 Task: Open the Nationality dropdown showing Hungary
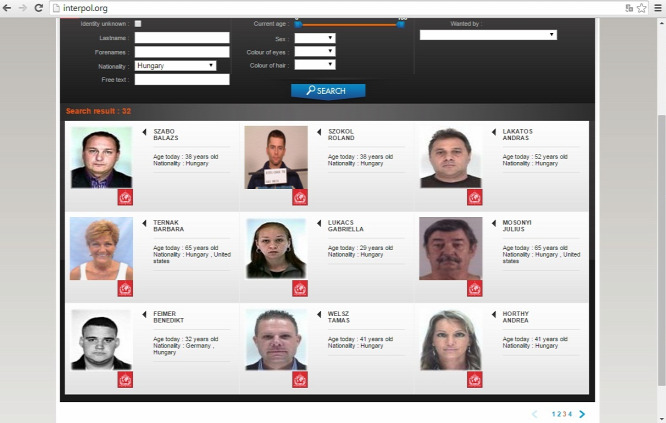[x=175, y=66]
